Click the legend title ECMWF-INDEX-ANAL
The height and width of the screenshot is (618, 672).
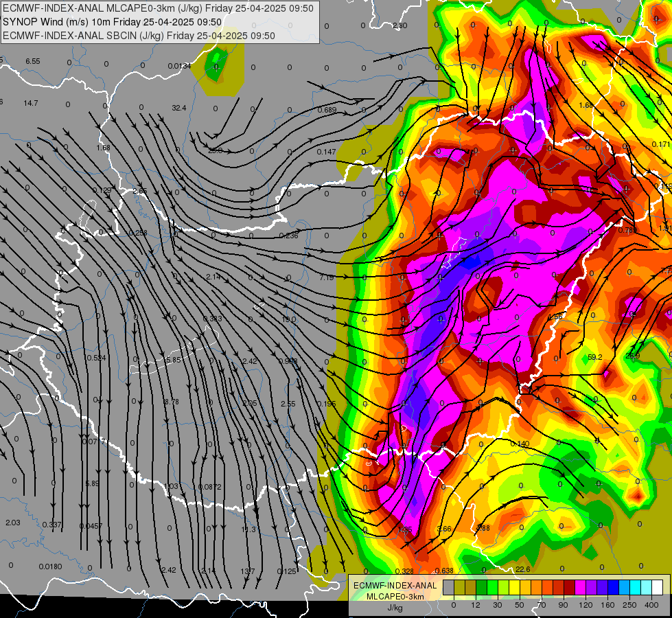395,586
